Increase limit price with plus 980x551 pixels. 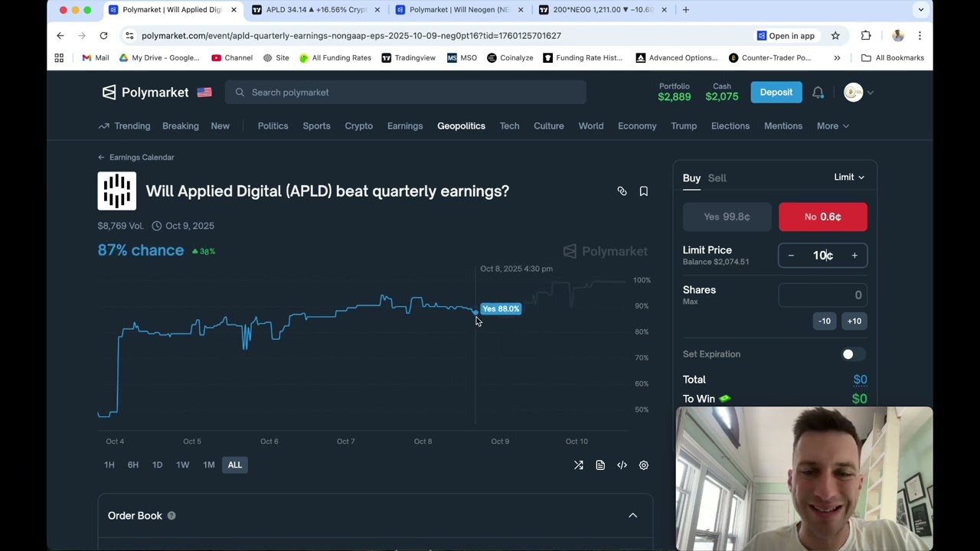click(854, 256)
